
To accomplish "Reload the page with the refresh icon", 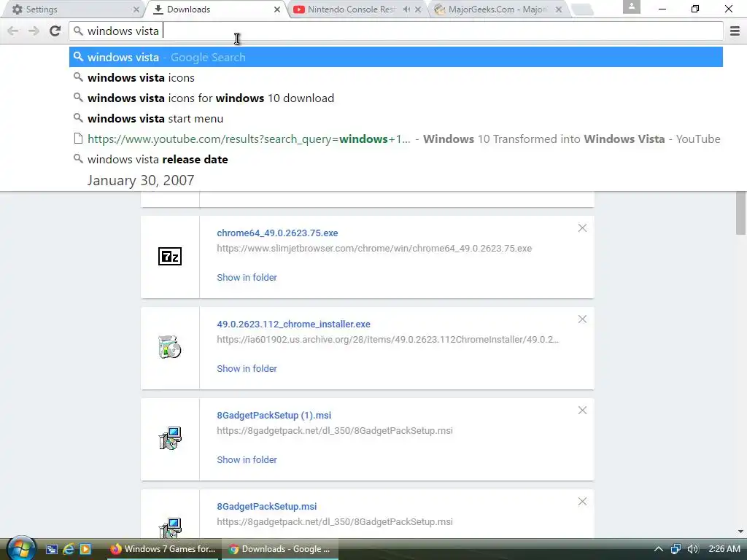I will 55,31.
